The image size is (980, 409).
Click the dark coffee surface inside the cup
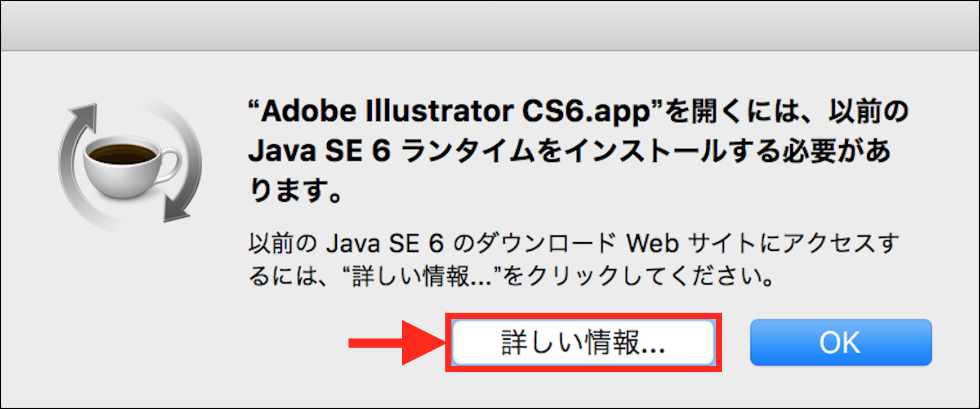122,153
